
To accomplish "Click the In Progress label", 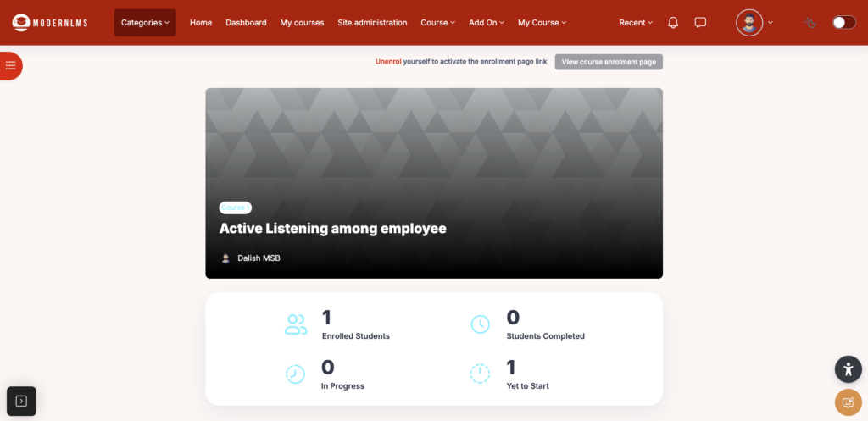I will 342,386.
